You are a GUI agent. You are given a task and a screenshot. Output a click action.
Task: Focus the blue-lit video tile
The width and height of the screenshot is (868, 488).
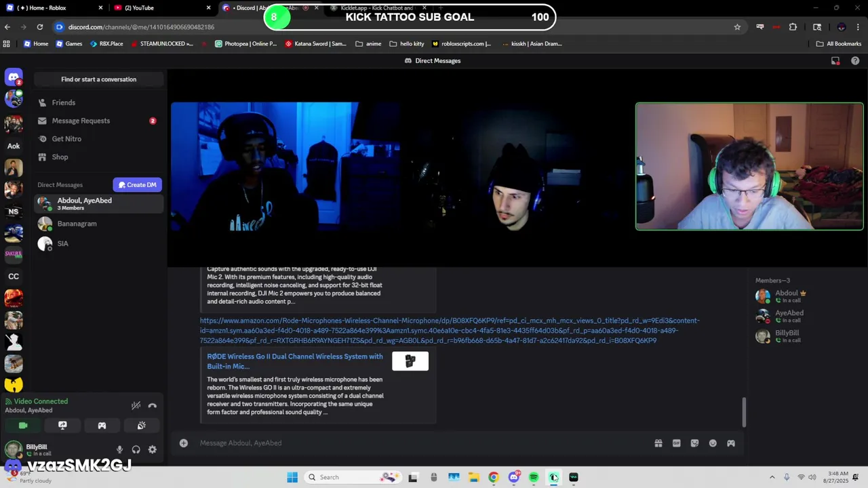(x=285, y=167)
